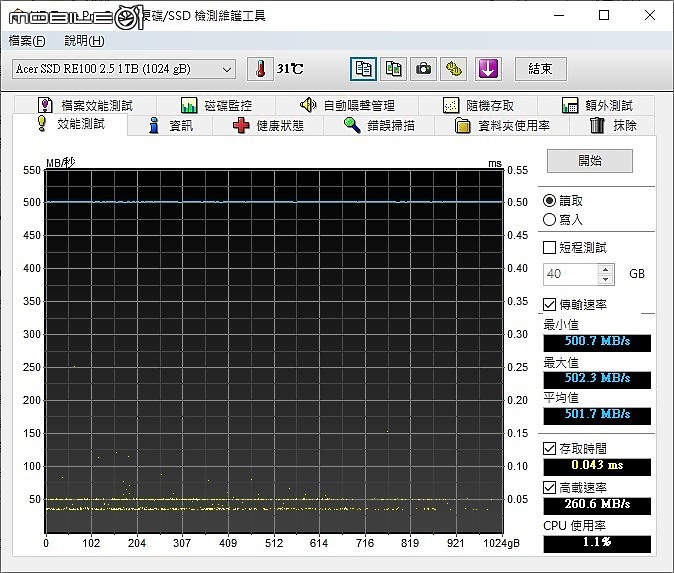Toggle the 傳輸速率 checkbox

[x=549, y=305]
